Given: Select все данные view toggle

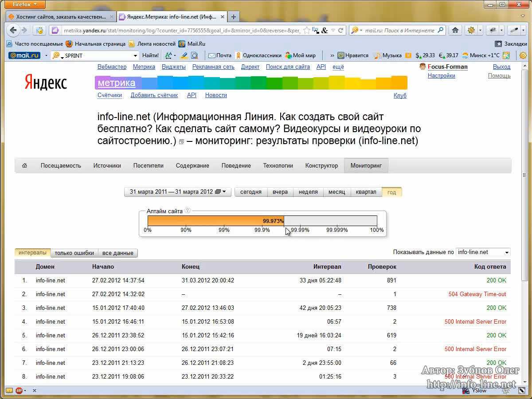Looking at the screenshot, I should pos(117,253).
